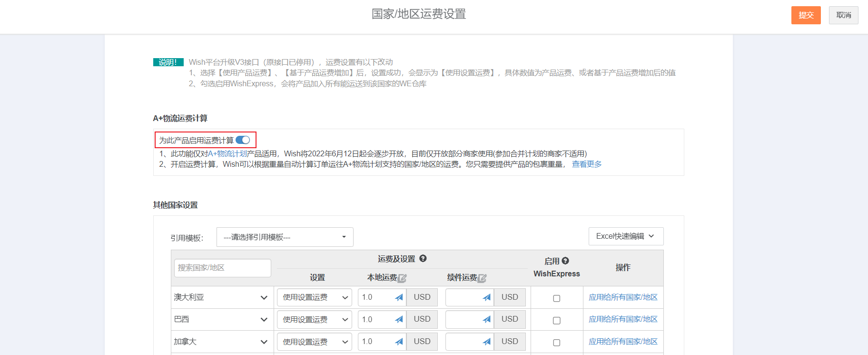This screenshot has width=868, height=355.
Task: Click the apply arrow icon in 巴西 本地运费 field
Action: click(x=399, y=319)
